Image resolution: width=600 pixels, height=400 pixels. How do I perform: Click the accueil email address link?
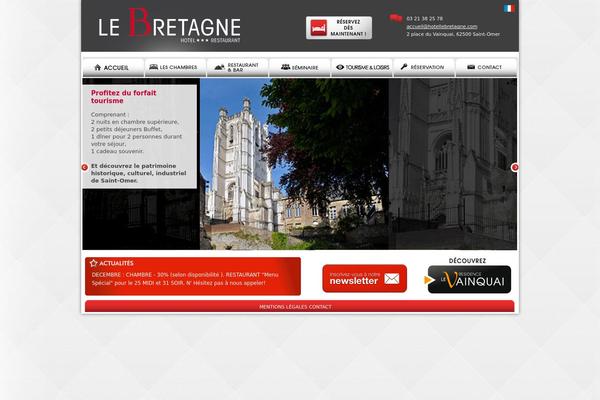(x=442, y=26)
